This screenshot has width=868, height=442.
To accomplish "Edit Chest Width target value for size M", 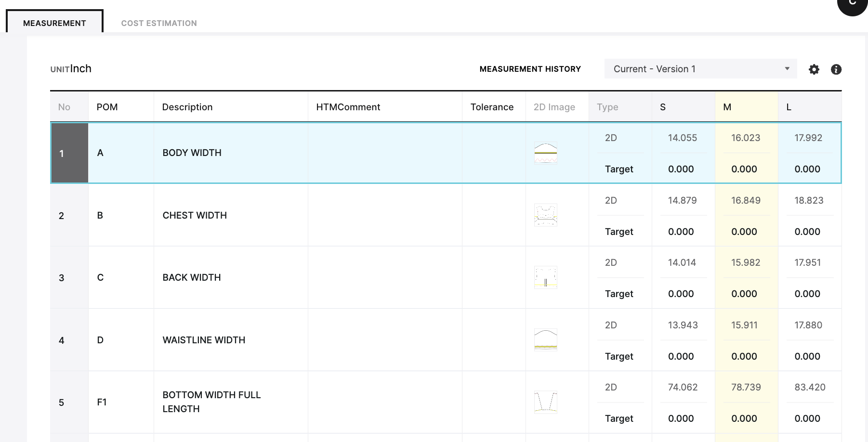I will point(744,232).
